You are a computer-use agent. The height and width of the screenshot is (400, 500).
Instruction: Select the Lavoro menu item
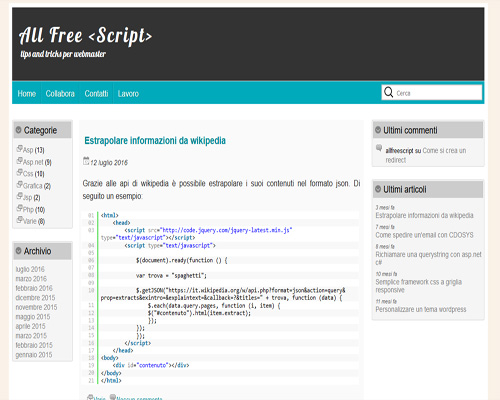(128, 94)
